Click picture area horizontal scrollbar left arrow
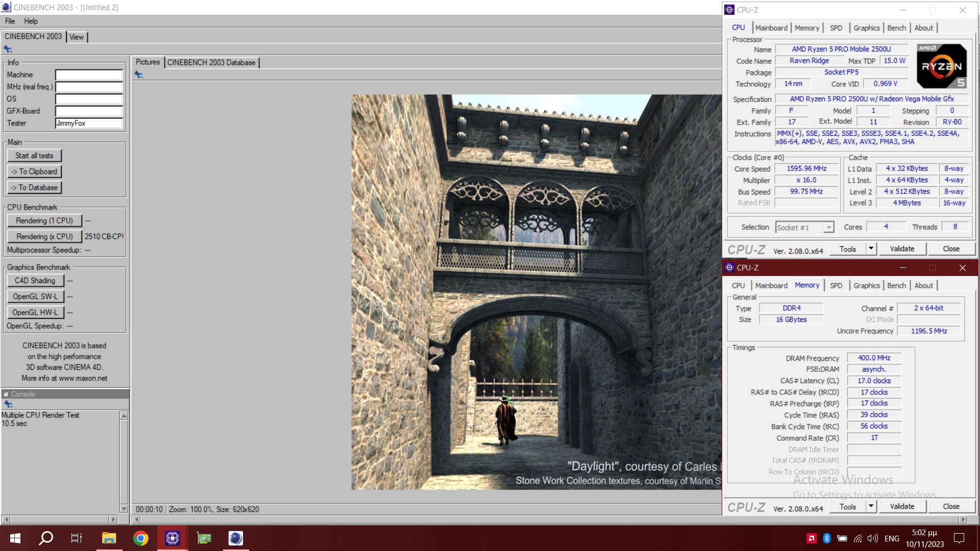This screenshot has height=551, width=980. (x=136, y=519)
